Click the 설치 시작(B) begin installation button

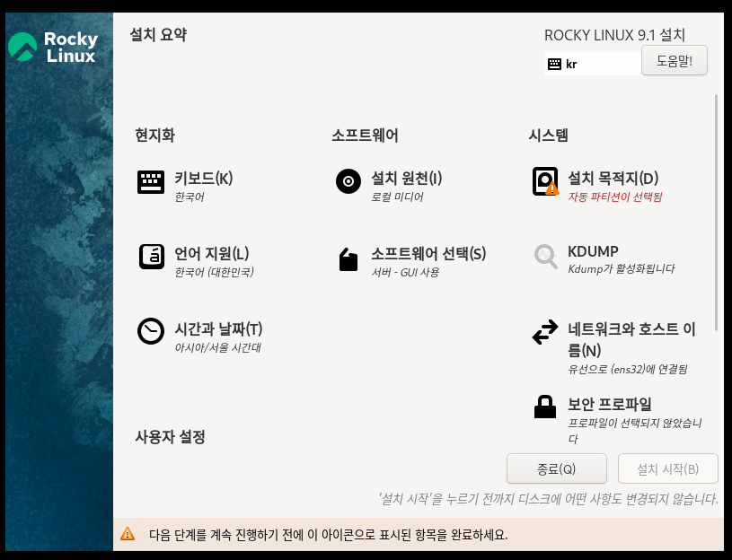667,468
